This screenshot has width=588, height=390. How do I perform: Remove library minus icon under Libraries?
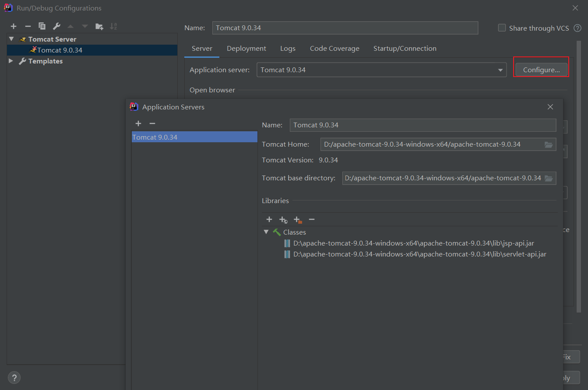(x=312, y=219)
